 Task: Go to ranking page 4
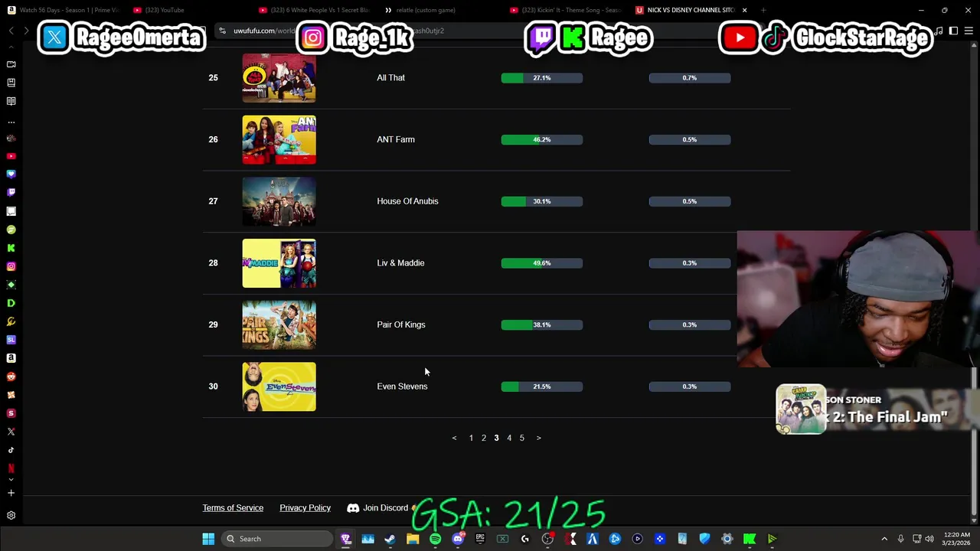pos(509,438)
